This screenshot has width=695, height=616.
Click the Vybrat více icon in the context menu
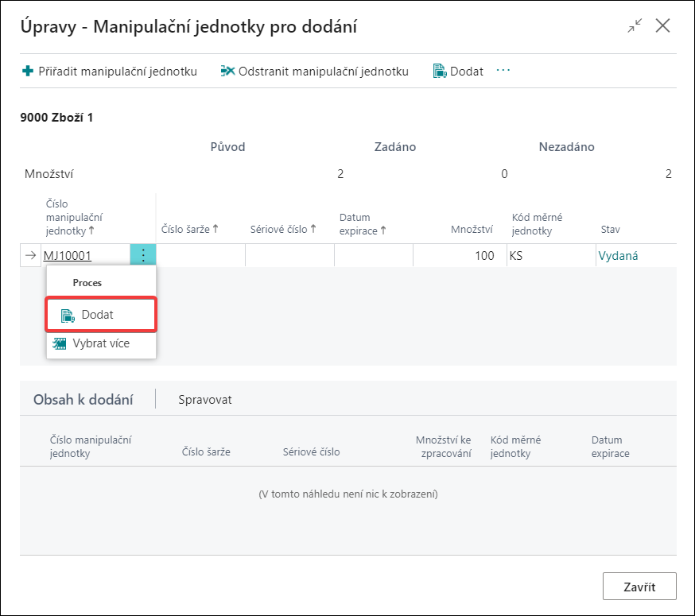(x=60, y=343)
